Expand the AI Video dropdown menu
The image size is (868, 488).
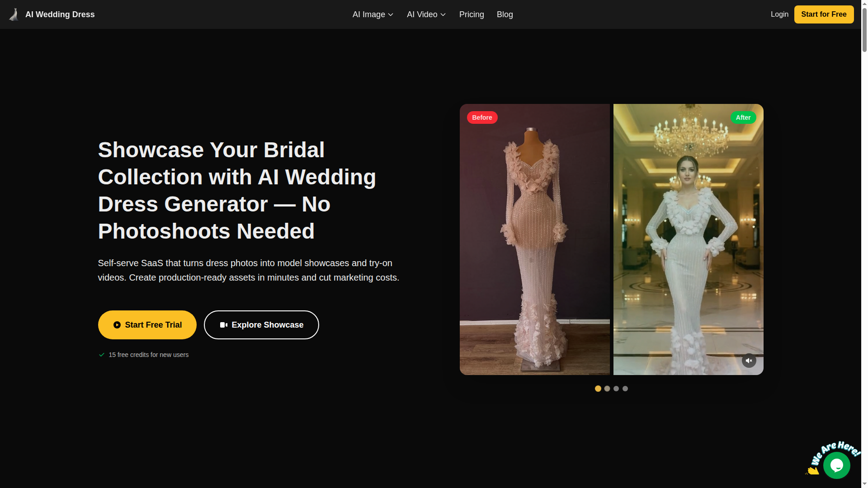tap(425, 14)
